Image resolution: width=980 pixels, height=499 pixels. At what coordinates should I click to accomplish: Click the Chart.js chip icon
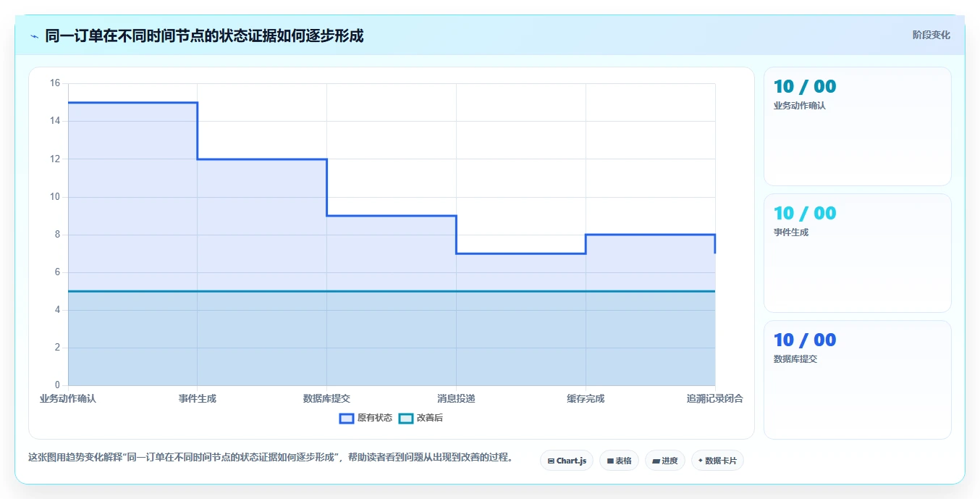click(x=552, y=461)
